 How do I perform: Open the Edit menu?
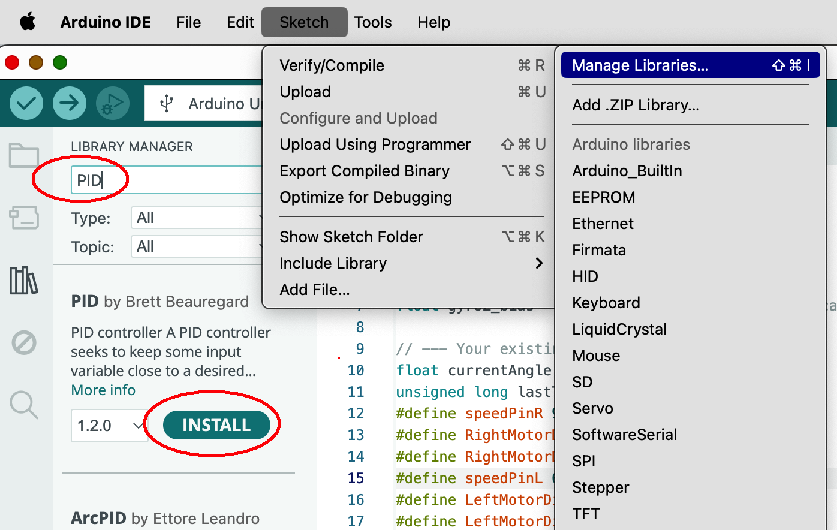[240, 22]
